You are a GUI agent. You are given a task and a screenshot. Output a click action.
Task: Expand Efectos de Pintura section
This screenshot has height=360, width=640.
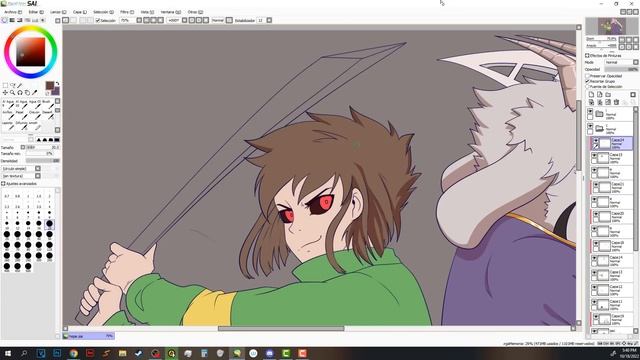coord(587,55)
